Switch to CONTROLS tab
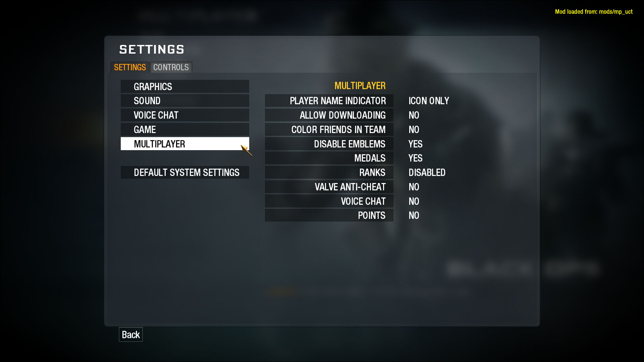 coord(171,67)
